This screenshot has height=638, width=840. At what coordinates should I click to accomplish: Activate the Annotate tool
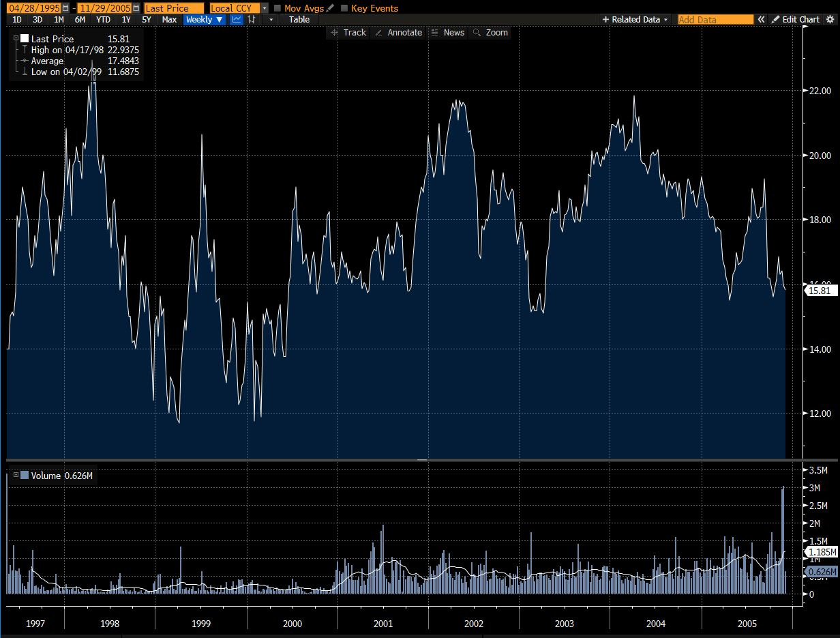tap(399, 33)
